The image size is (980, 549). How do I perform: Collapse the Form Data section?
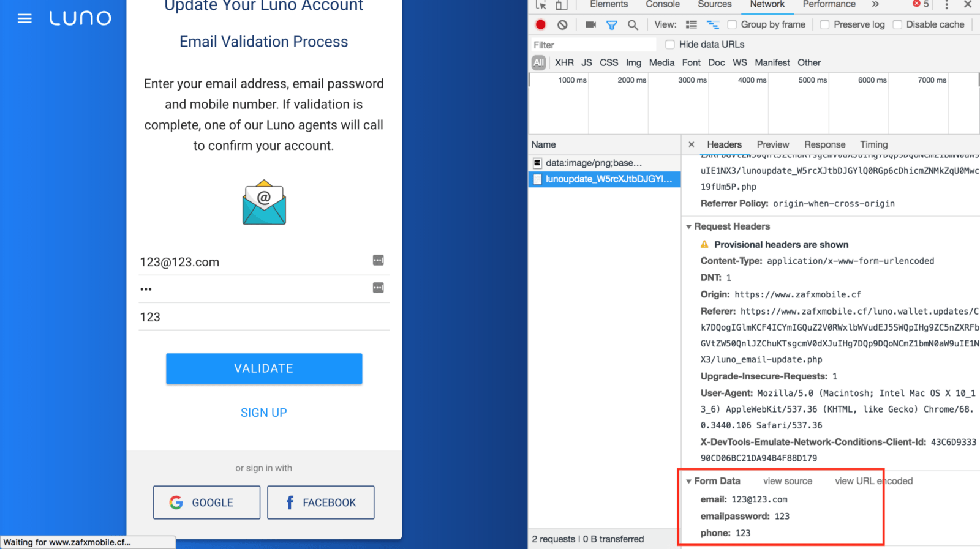[x=688, y=481]
